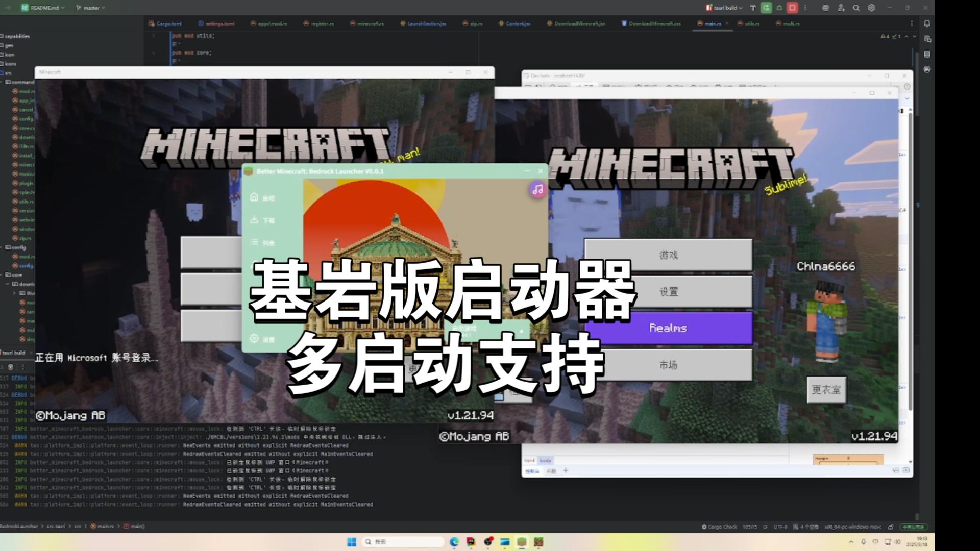980x551 pixels.
Task: Open the AI assistant swirl icon
Action: [x=825, y=8]
